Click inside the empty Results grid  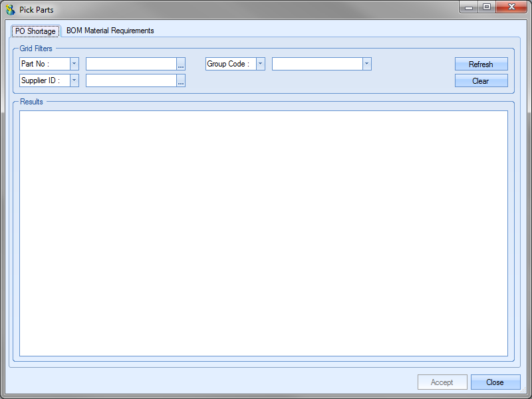coord(263,233)
